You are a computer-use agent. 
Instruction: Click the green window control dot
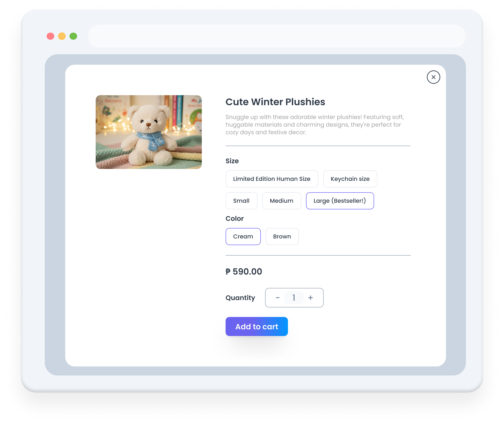click(x=73, y=36)
